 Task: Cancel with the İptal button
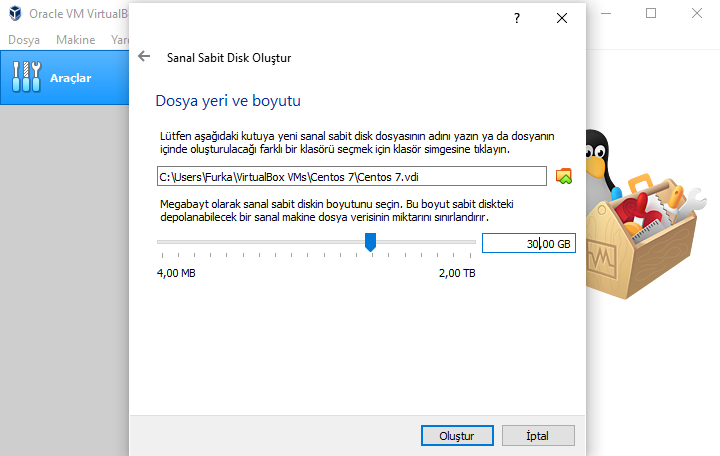tap(538, 435)
